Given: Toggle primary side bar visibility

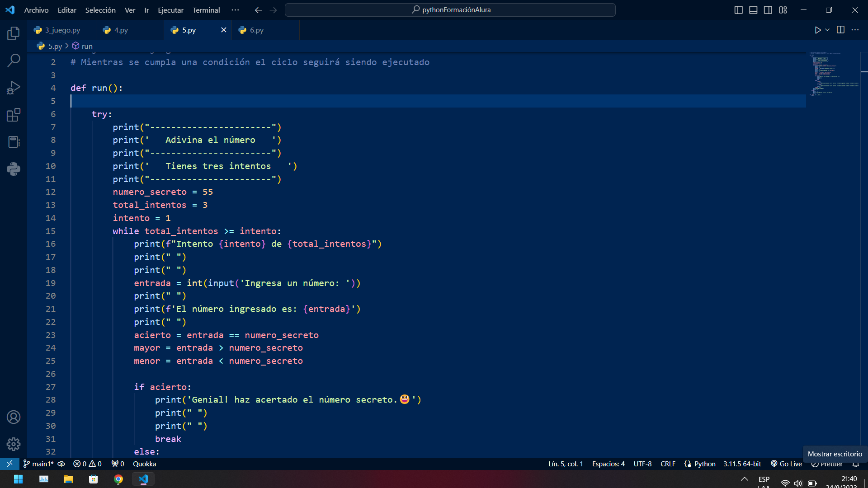Looking at the screenshot, I should (x=739, y=10).
